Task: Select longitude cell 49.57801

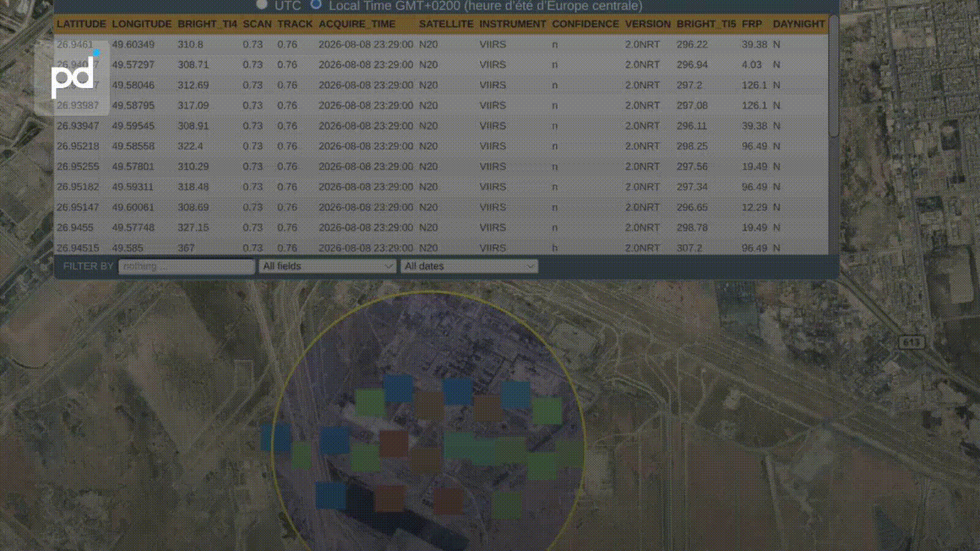Action: click(x=134, y=167)
